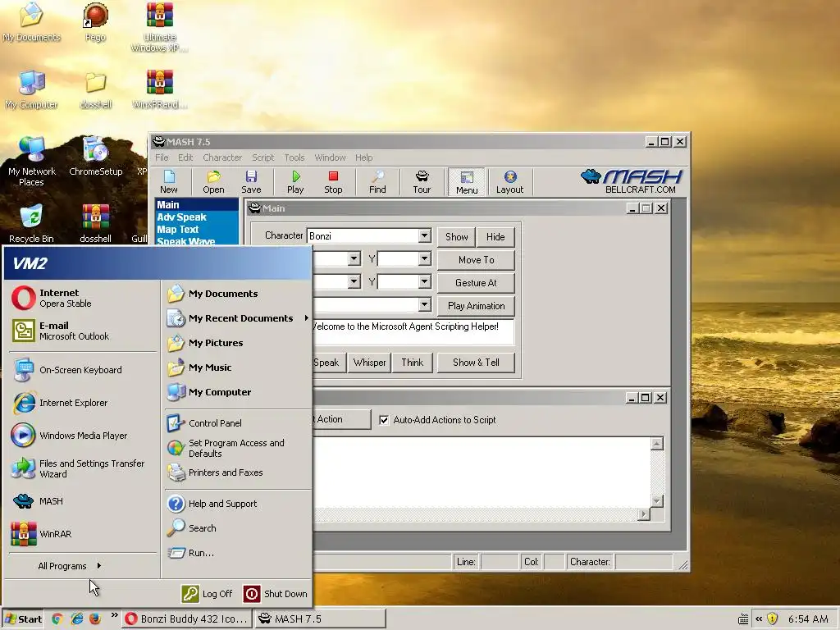Screen dimensions: 840x630
Task: Halt playback with the red Stop icon
Action: (x=333, y=182)
